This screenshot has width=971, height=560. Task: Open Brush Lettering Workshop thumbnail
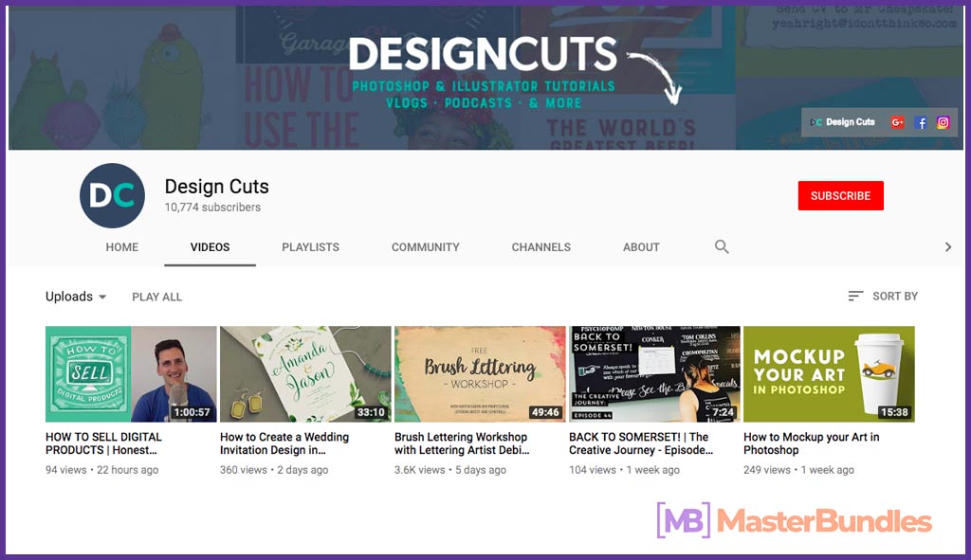(x=481, y=373)
